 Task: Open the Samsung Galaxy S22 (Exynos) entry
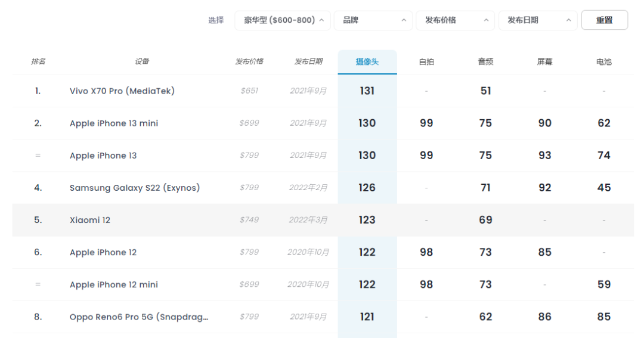coord(135,188)
